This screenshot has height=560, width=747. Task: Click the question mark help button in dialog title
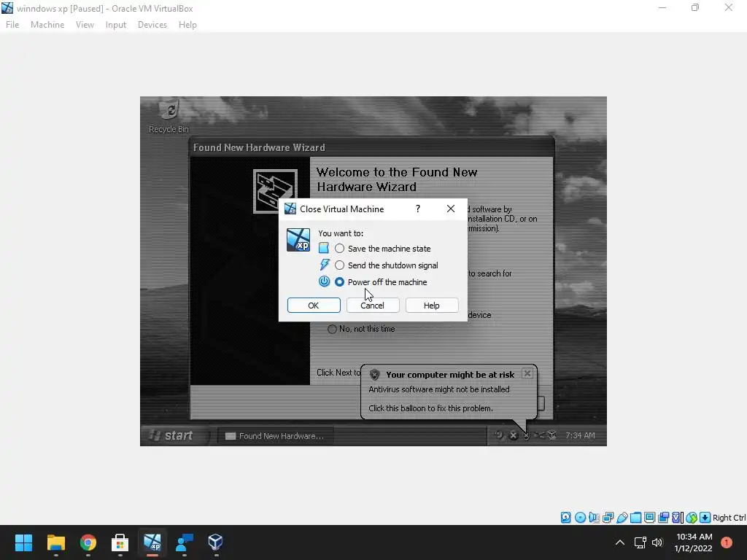coord(418,209)
